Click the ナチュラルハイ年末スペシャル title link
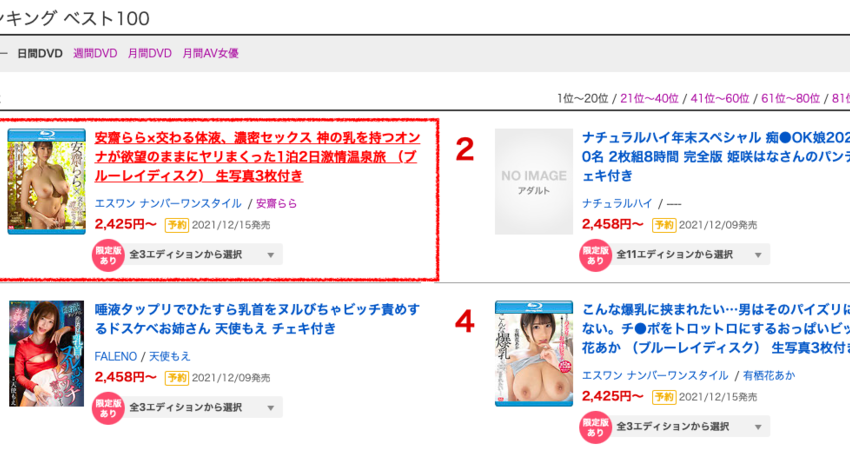 coord(716,157)
